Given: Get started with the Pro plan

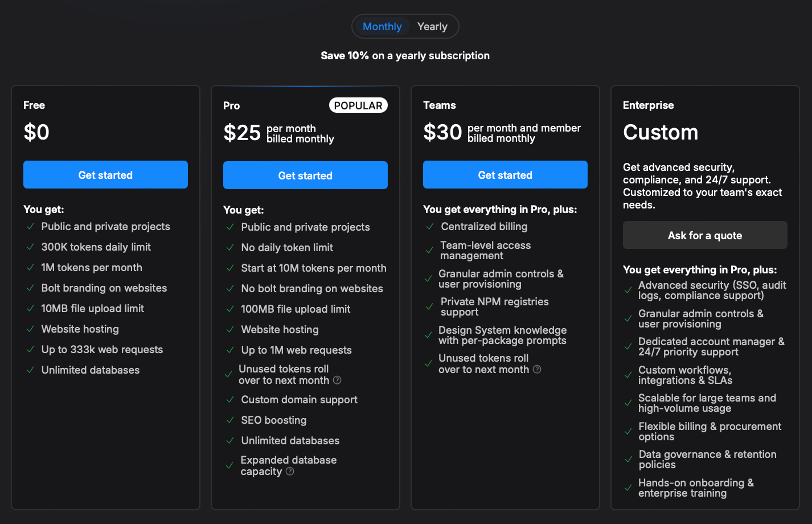Looking at the screenshot, I should pos(305,175).
